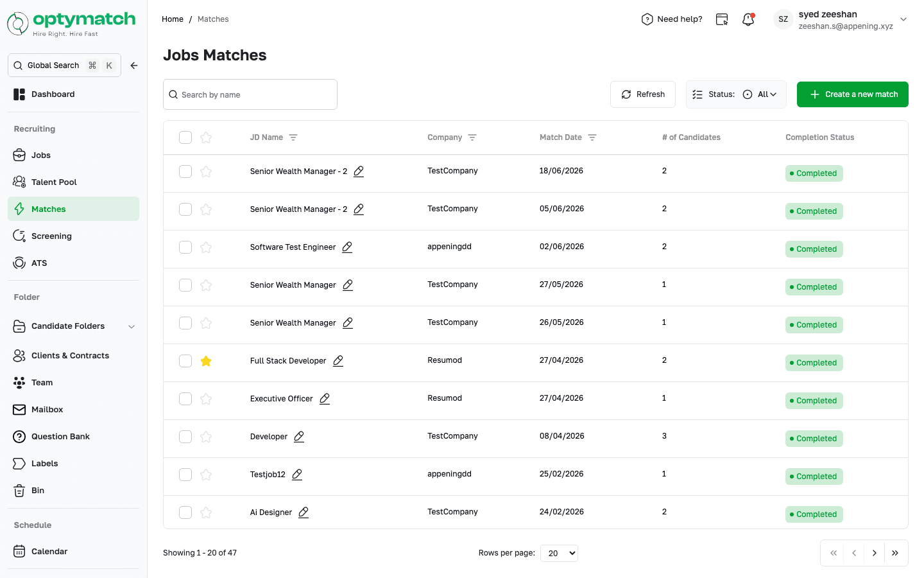Viewport: 924px width, 578px height.
Task: Edit the 18/06/2026 Senior Wealth Manager - 2 match
Action: 359,171
